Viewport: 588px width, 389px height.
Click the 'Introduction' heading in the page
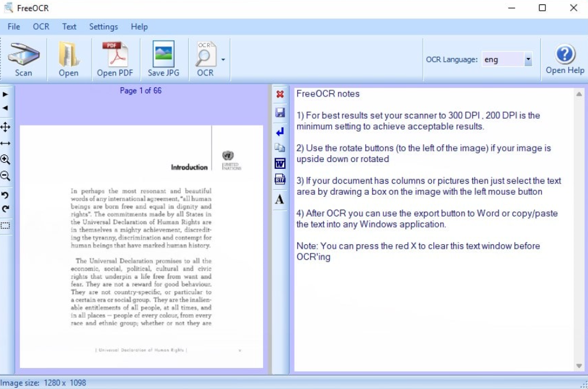(x=189, y=167)
